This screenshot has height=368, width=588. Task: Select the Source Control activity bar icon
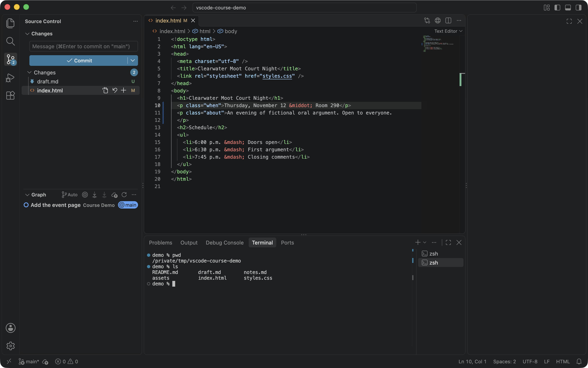tap(10, 59)
